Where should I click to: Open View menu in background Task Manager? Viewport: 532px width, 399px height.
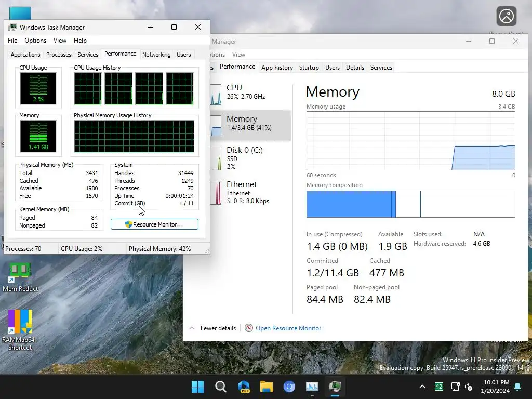point(238,54)
